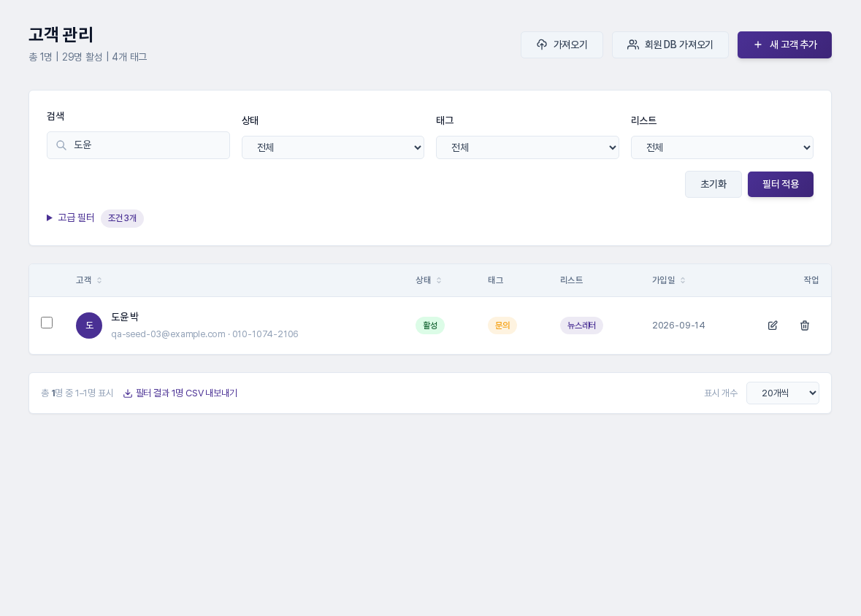Screen dimensions: 861x616
Task: Apply filters with 필터 적용 button
Action: [x=780, y=184]
